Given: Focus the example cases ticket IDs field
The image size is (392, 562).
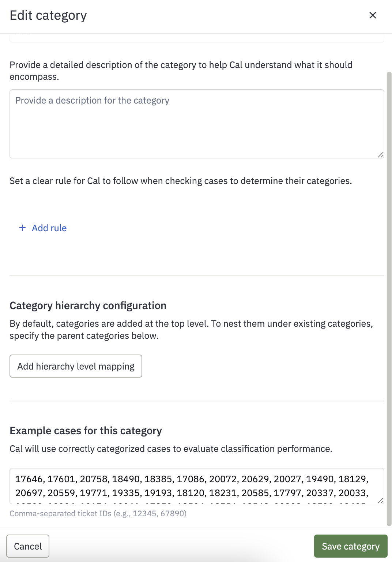Looking at the screenshot, I should tap(197, 486).
